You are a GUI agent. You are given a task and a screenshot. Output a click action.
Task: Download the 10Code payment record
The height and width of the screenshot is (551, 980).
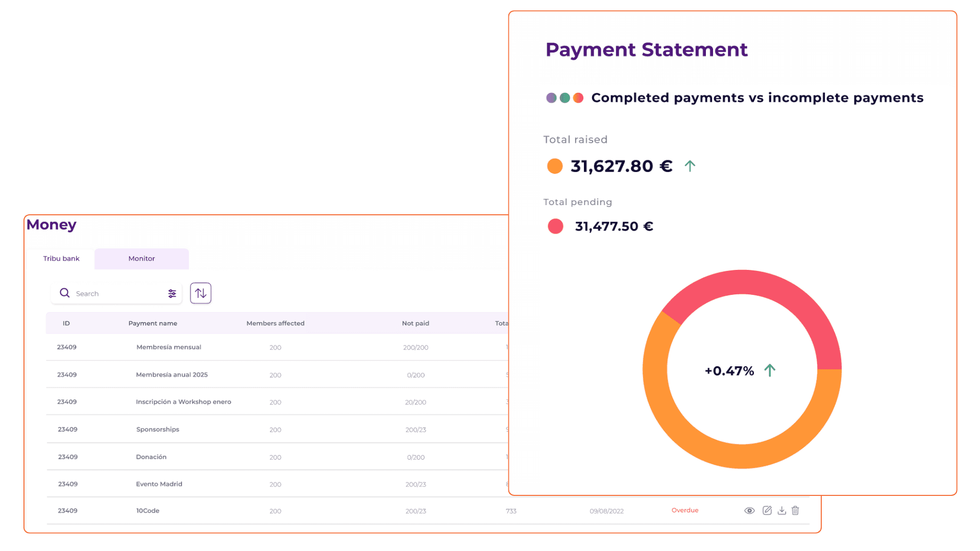pos(781,511)
